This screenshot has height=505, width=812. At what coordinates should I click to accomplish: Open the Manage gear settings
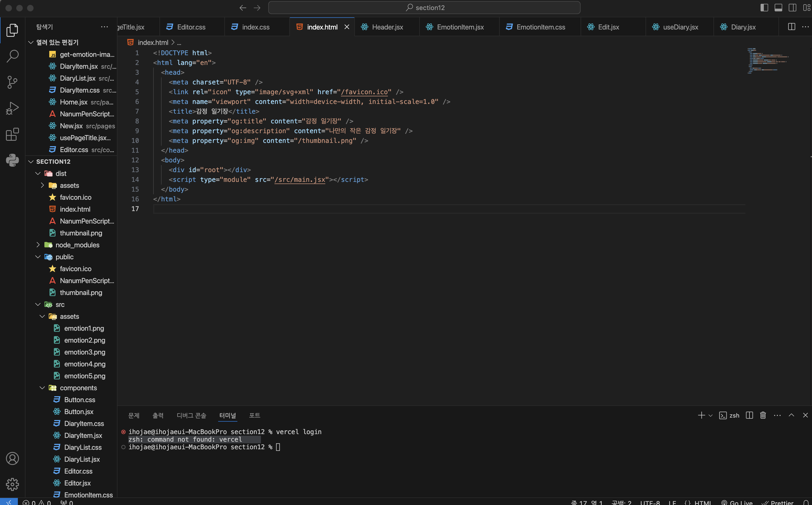click(x=12, y=484)
